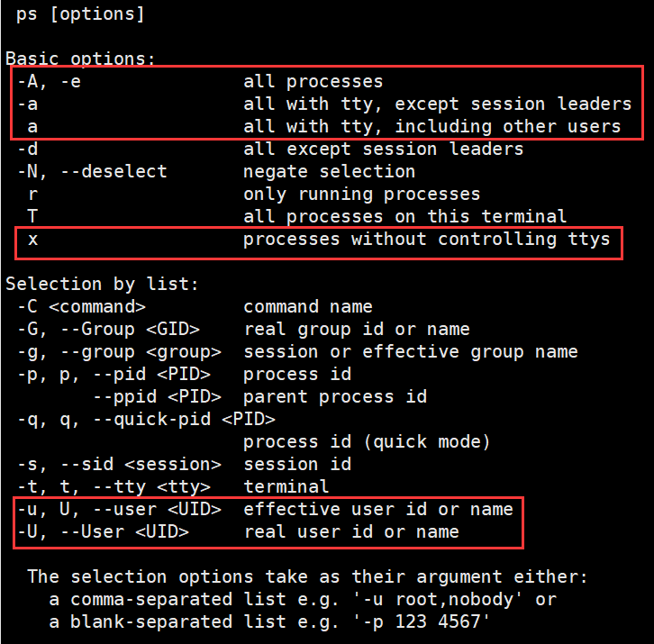The width and height of the screenshot is (654, 644).
Task: Click 'processes without controlling ttys' text
Action: pyautogui.click(x=427, y=239)
